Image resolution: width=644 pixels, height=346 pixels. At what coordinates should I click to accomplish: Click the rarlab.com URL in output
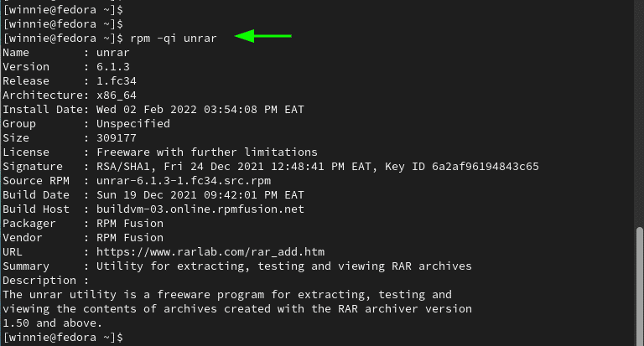click(210, 251)
